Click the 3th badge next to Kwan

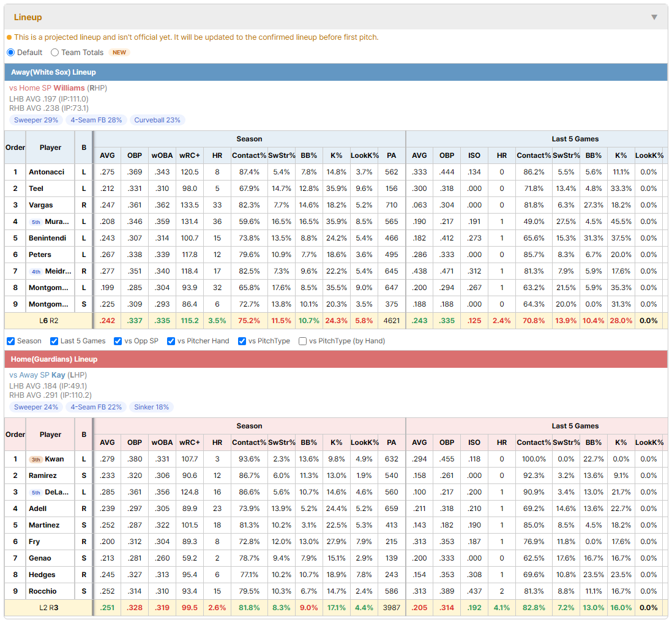pyautogui.click(x=36, y=460)
